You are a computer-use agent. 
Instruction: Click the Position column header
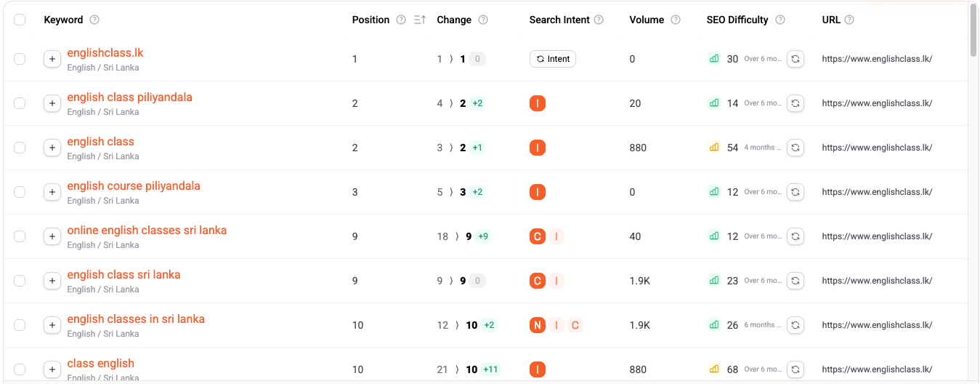(x=370, y=20)
